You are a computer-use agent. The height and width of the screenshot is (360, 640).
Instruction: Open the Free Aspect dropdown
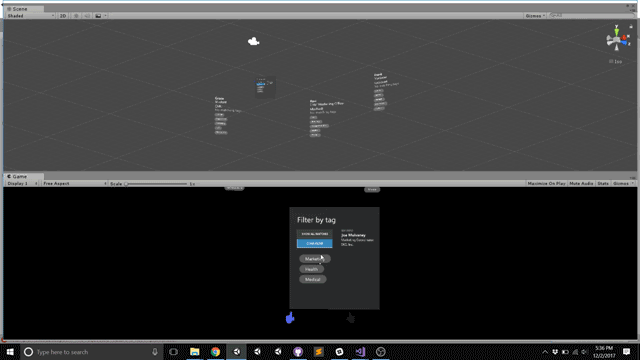[x=74, y=184]
